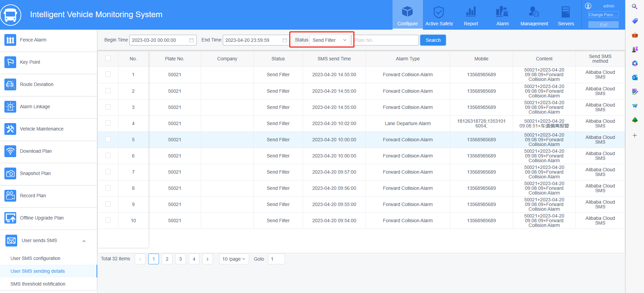Open the Outlook icon in browser sidebar
Image resolution: width=644 pixels, height=293 pixels.
635,78
